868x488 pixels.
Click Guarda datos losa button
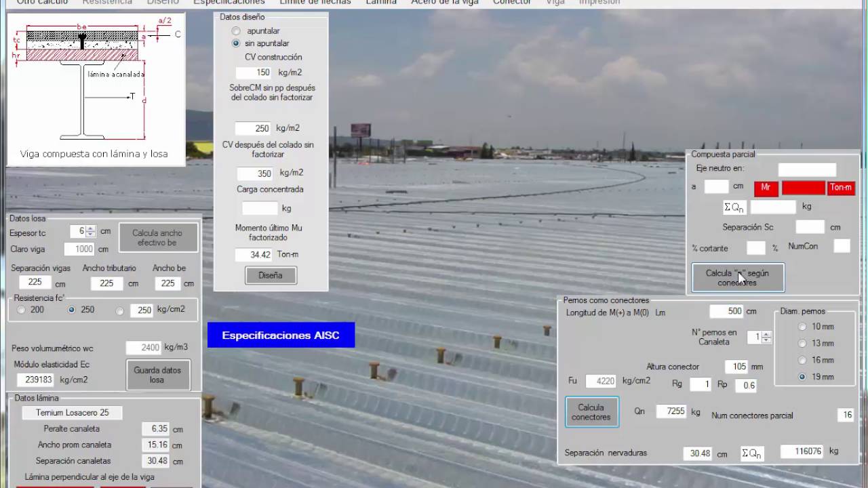157,375
